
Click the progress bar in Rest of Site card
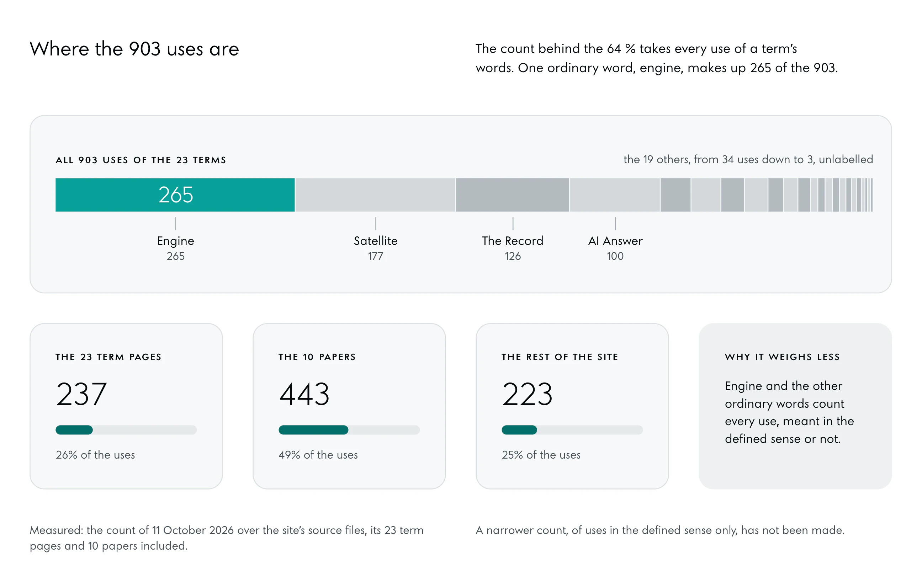(x=572, y=430)
